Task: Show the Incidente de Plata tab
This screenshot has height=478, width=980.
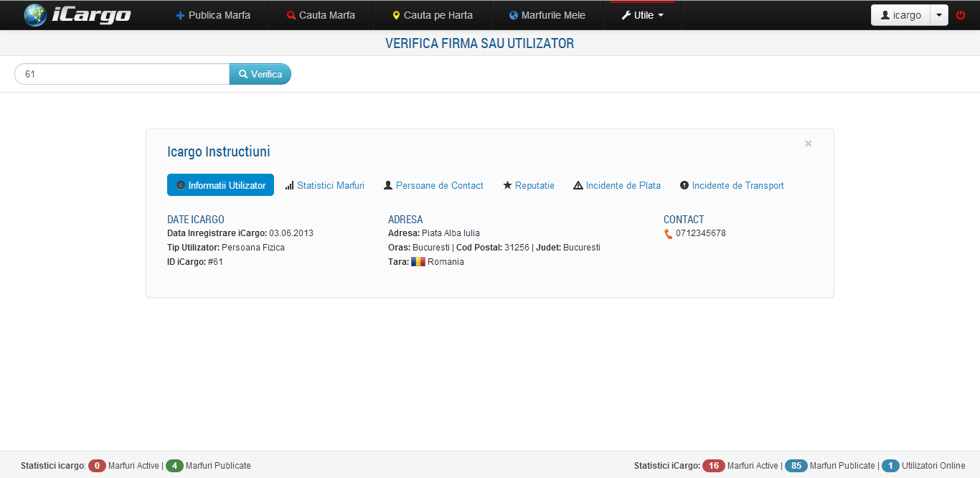Action: (617, 185)
